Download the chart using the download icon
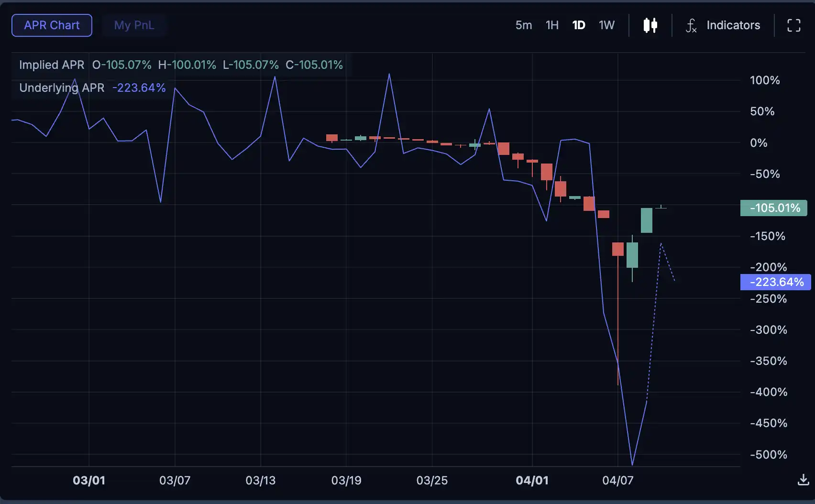 [803, 480]
